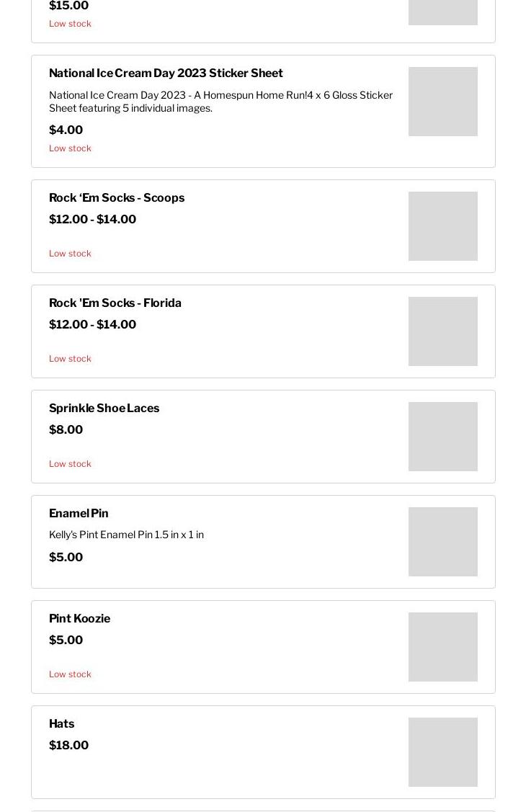This screenshot has width=526, height=812.
Task: Click the Florida socks thumbnail image
Action: (442, 331)
